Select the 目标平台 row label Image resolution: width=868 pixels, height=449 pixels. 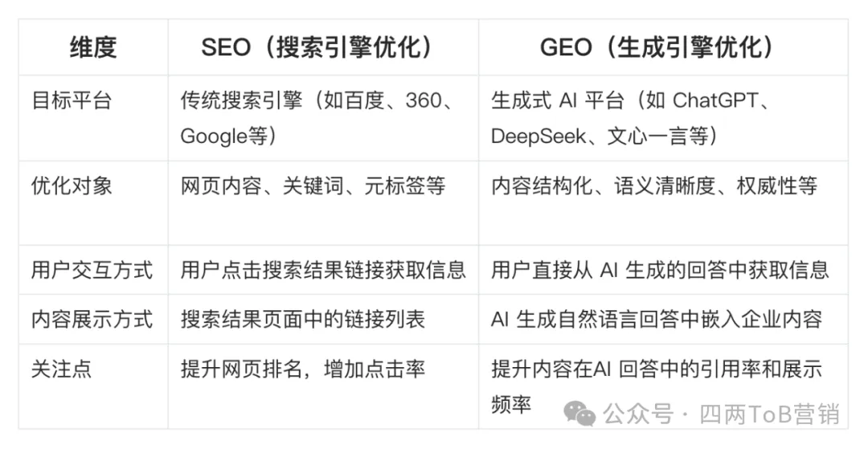93,118
